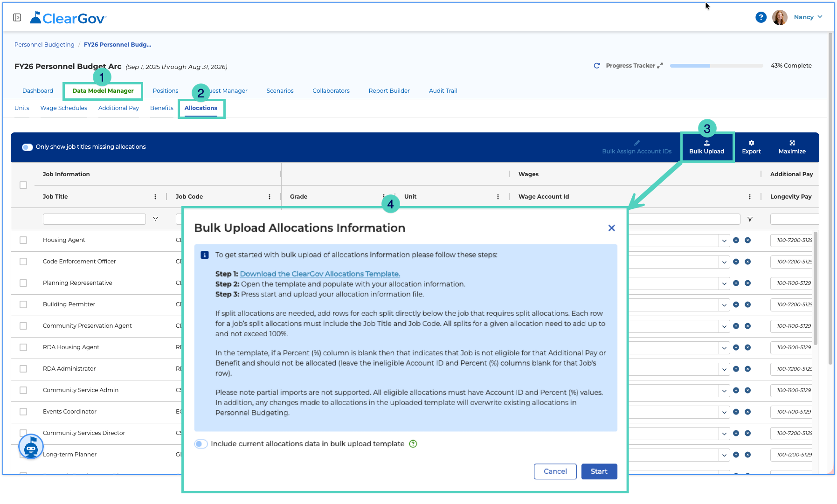The image size is (837, 504).
Task: Remove allocation in RDA Housing Agent row
Action: pyautogui.click(x=747, y=347)
